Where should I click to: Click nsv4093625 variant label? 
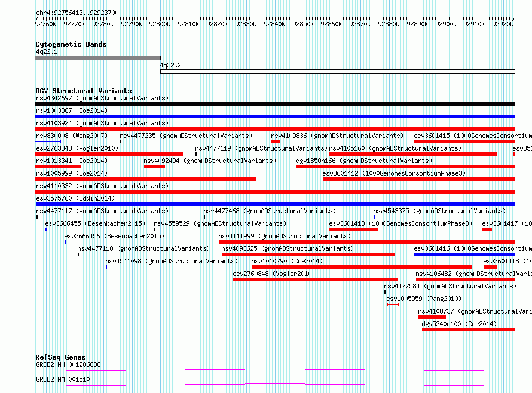tap(288, 248)
